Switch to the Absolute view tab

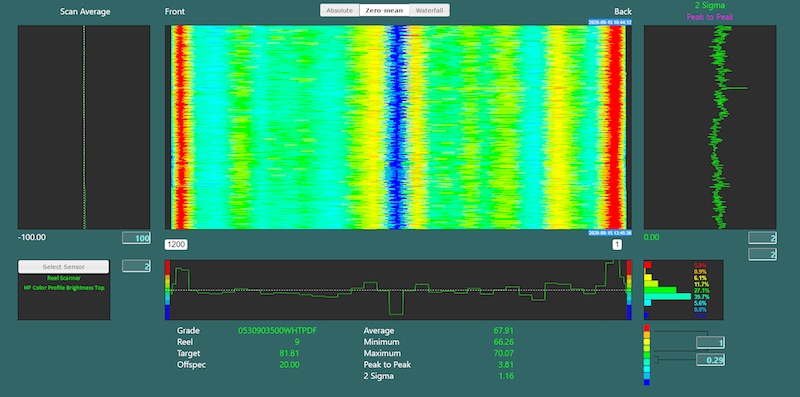(340, 10)
